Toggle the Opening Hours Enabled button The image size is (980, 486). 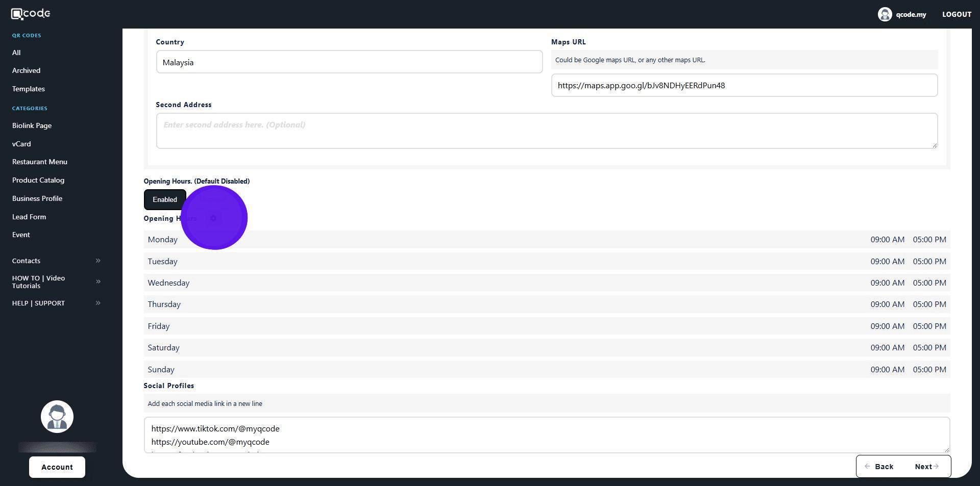(x=165, y=199)
